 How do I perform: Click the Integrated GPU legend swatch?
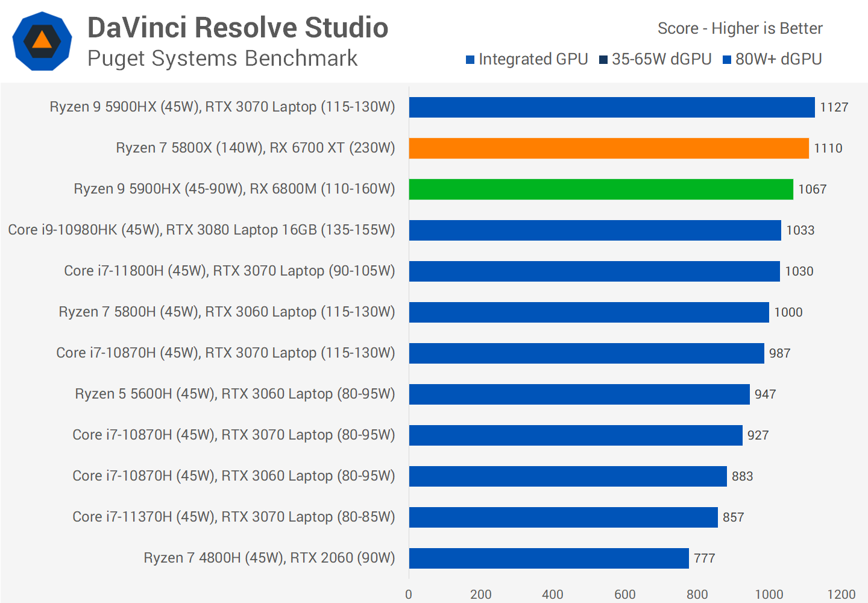point(470,60)
